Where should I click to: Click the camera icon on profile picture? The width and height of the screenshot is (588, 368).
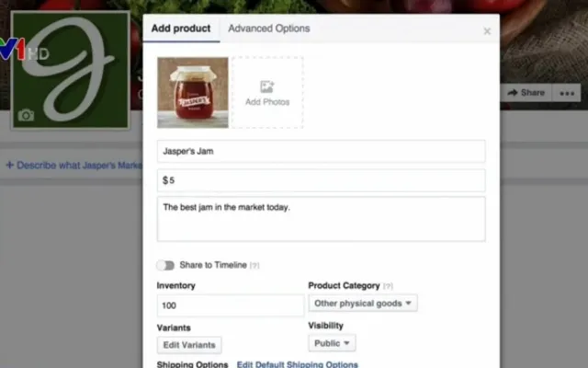click(x=26, y=115)
